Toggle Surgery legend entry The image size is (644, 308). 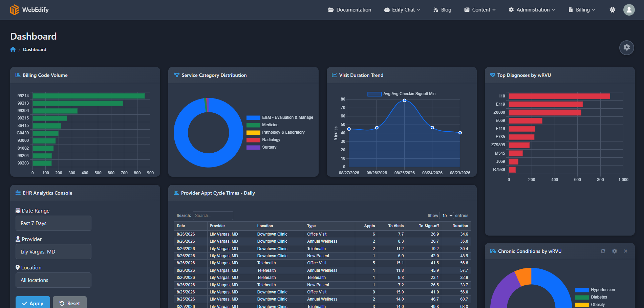coord(261,147)
